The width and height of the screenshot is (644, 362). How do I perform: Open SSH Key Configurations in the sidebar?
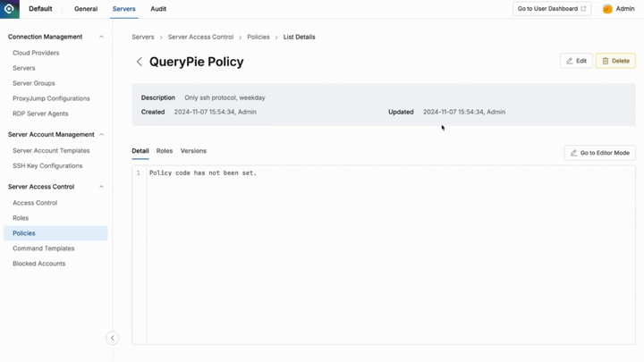tap(47, 166)
